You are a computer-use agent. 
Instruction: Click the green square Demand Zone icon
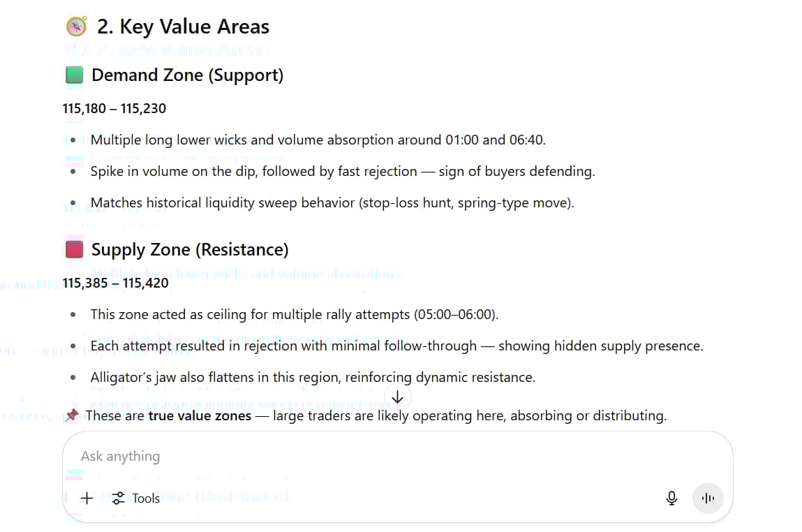pyautogui.click(x=75, y=75)
